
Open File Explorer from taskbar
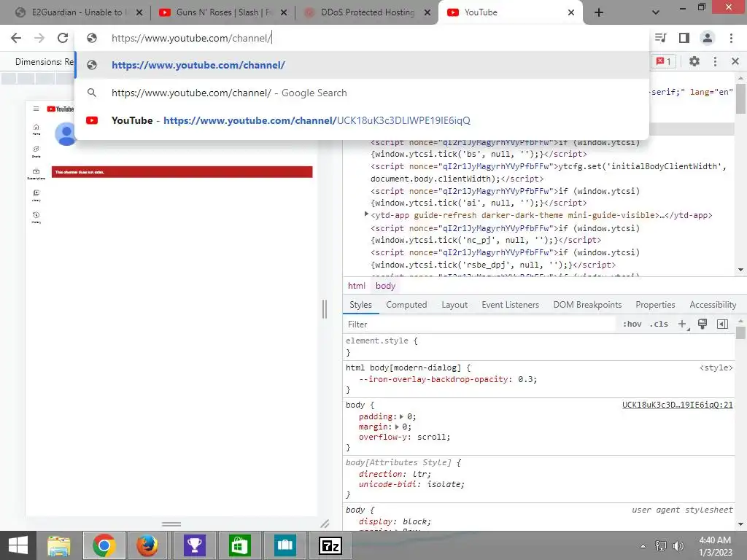58,545
